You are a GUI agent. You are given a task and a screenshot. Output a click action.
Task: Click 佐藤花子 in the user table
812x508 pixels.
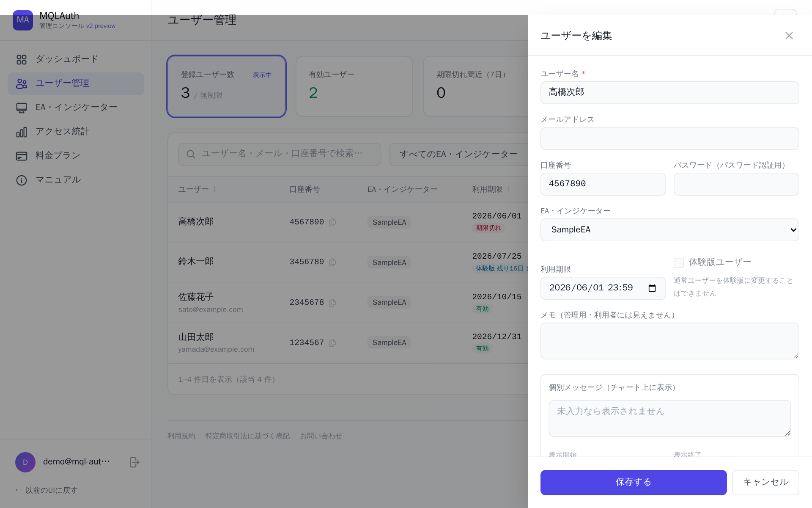(196, 297)
